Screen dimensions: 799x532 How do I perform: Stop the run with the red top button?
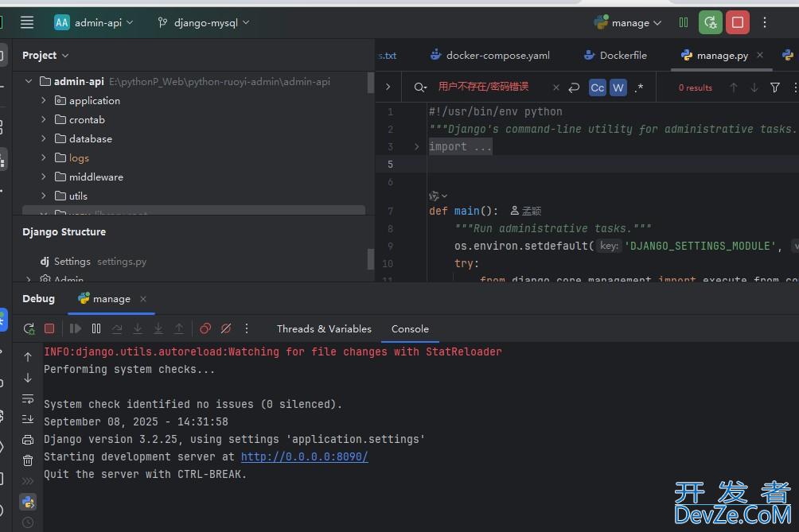coord(738,22)
